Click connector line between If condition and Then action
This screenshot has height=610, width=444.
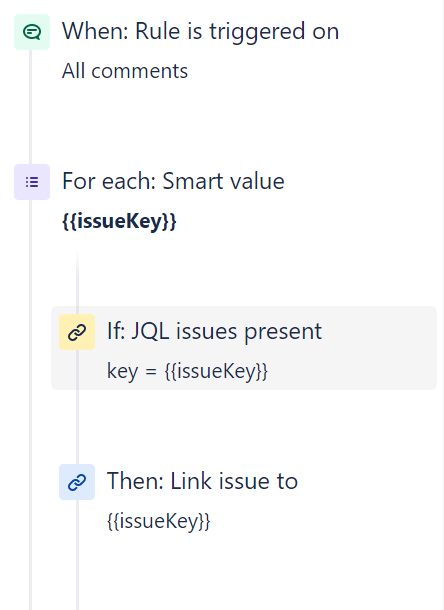coord(77,427)
